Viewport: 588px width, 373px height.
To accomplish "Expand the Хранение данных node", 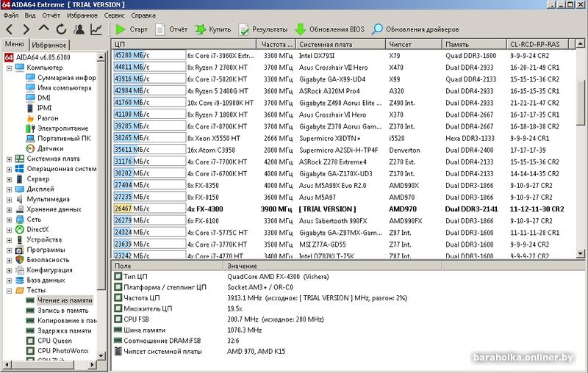I will point(9,210).
